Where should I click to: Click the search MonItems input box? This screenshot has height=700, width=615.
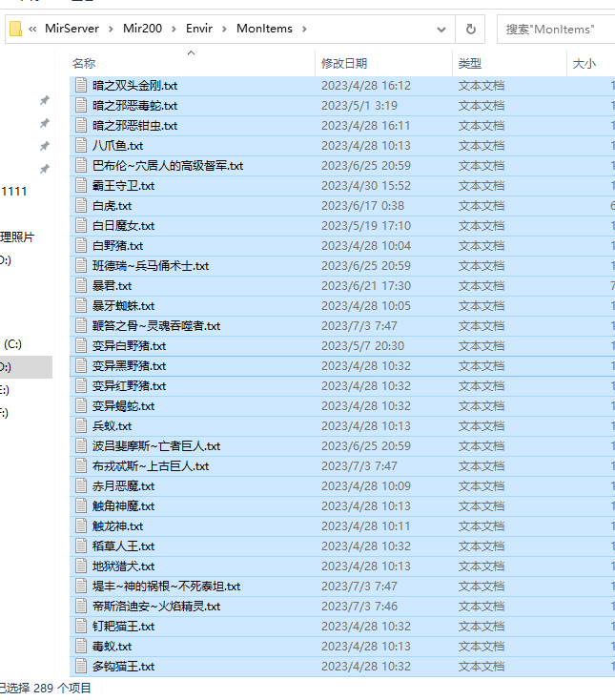556,30
